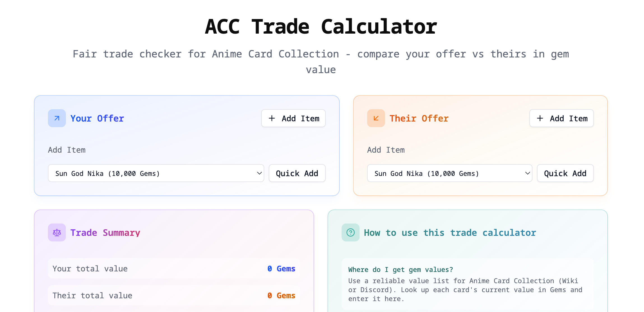Click the scales icon next to Trade Summary
This screenshot has height=312, width=644.
[57, 232]
